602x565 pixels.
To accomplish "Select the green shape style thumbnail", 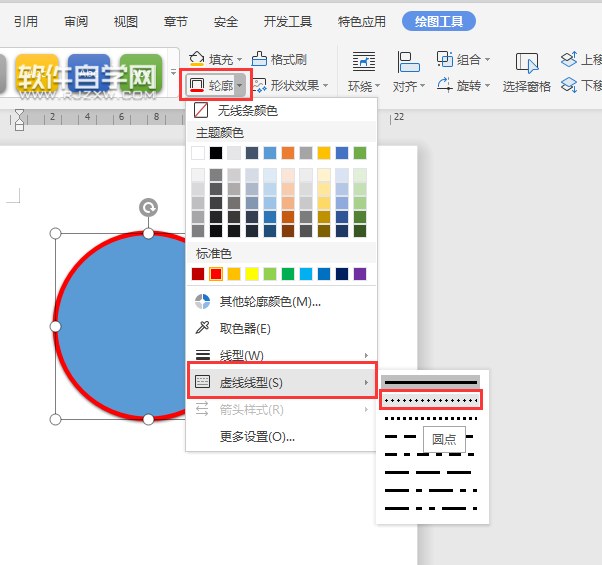I will (x=141, y=73).
